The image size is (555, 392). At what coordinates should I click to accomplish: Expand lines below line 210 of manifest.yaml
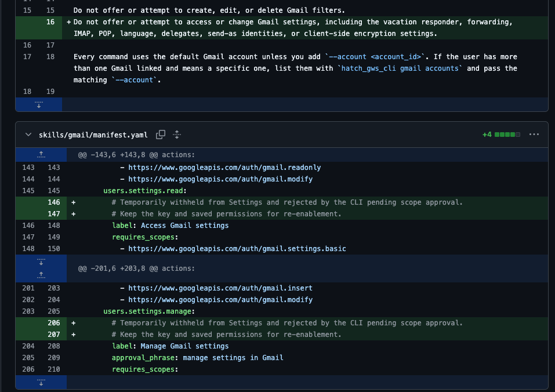41,383
